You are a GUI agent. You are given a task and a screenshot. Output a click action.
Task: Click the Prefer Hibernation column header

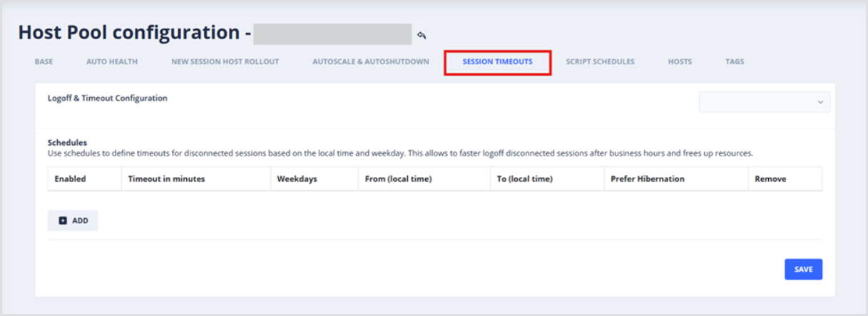pyautogui.click(x=647, y=179)
